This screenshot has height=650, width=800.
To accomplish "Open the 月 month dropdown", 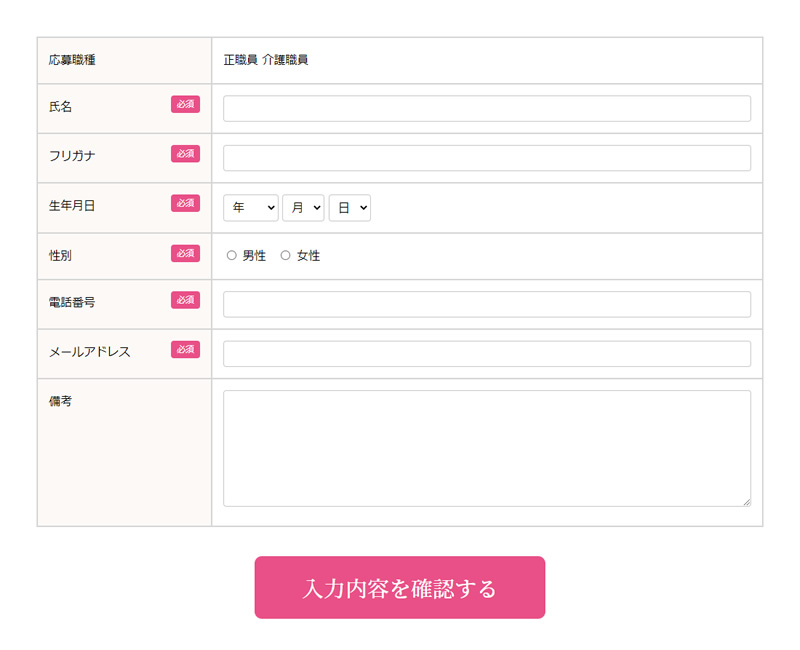I will tap(303, 208).
